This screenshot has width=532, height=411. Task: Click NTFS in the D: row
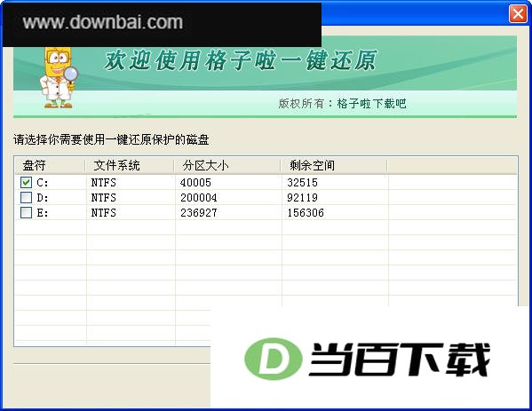104,198
